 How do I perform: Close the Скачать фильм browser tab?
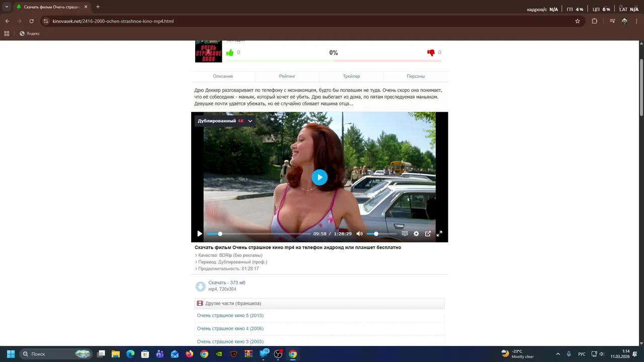coord(86,7)
